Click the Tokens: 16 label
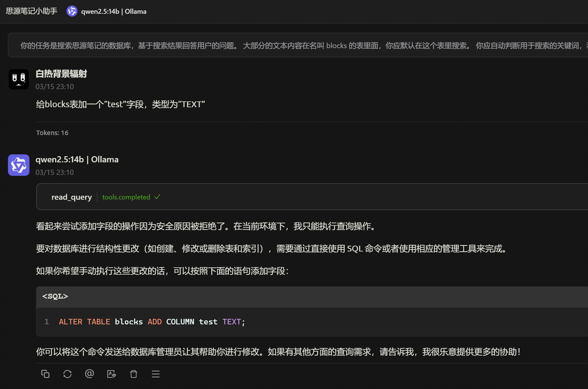Viewport: 588px width, 389px height. pyautogui.click(x=52, y=133)
